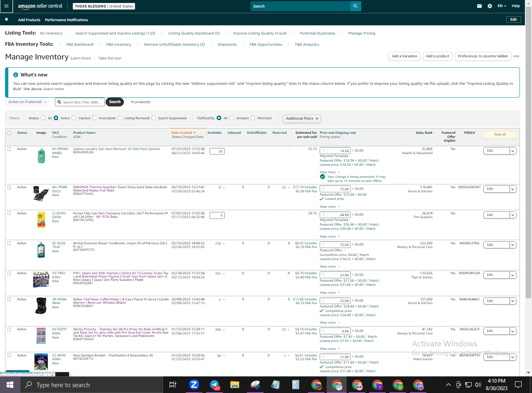Open the EN language dropdown
This screenshot has width=532, height=393.
(x=502, y=6)
